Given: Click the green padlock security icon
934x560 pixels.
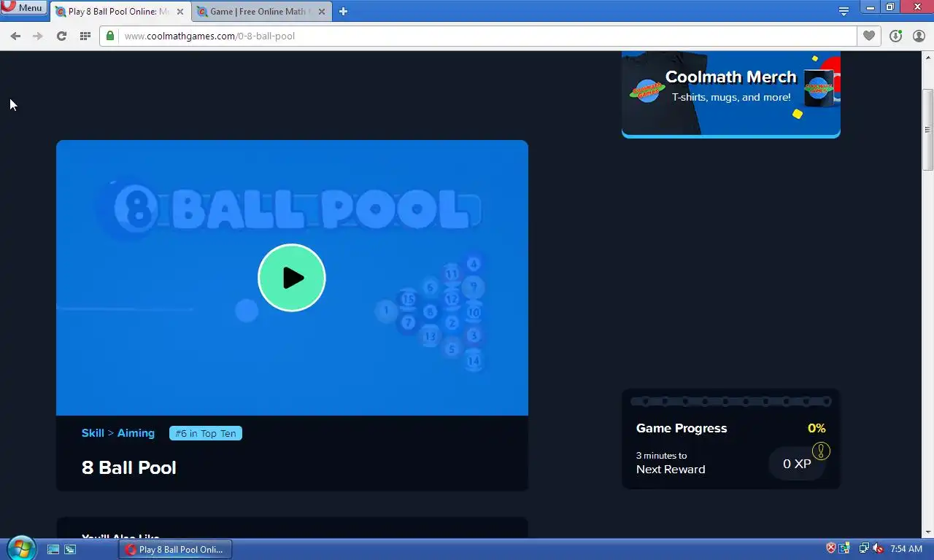Looking at the screenshot, I should click(x=110, y=36).
